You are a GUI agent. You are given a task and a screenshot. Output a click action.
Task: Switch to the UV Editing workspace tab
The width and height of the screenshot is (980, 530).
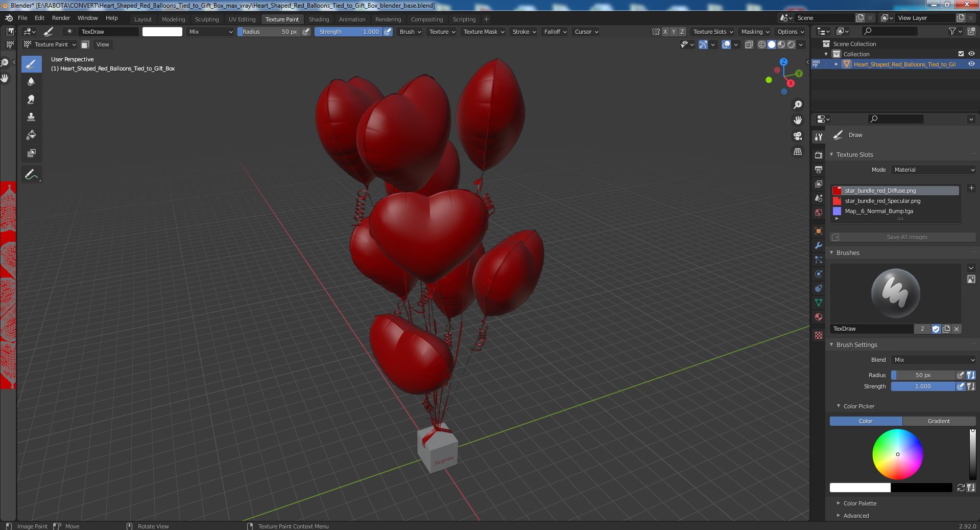click(242, 19)
